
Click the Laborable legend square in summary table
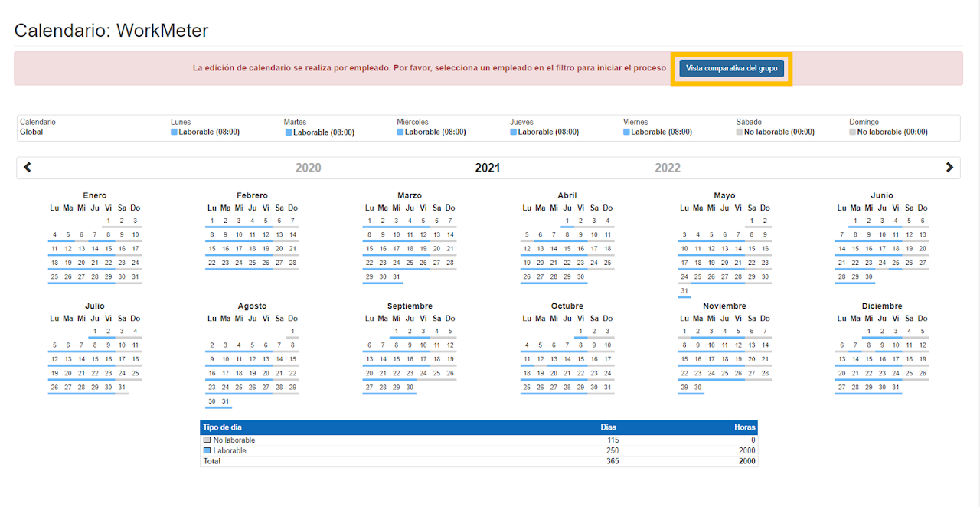207,450
